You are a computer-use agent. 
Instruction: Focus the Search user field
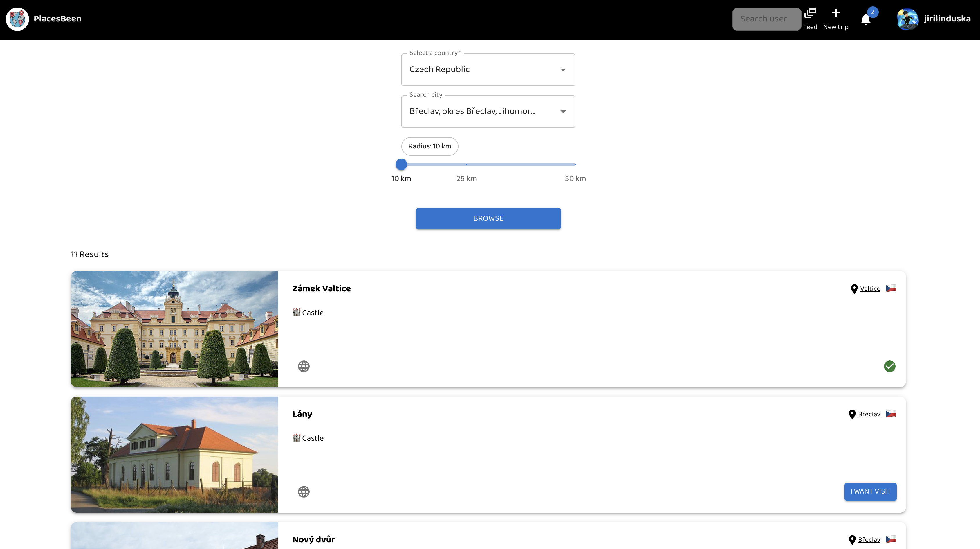click(x=766, y=19)
